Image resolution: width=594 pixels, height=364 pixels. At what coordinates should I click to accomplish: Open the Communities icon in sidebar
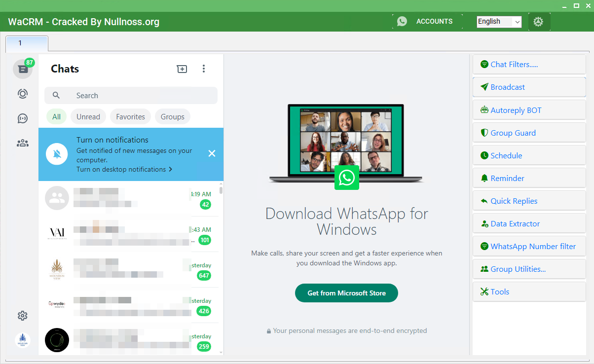point(23,143)
